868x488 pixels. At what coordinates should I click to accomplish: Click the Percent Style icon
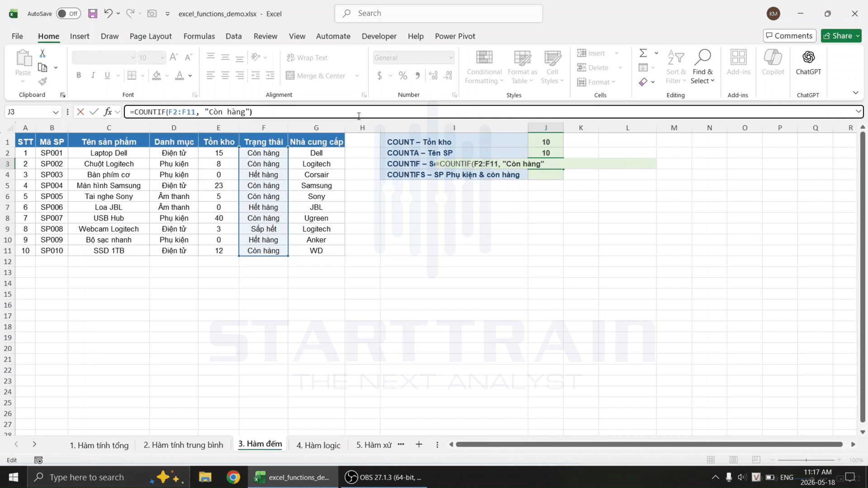(403, 76)
